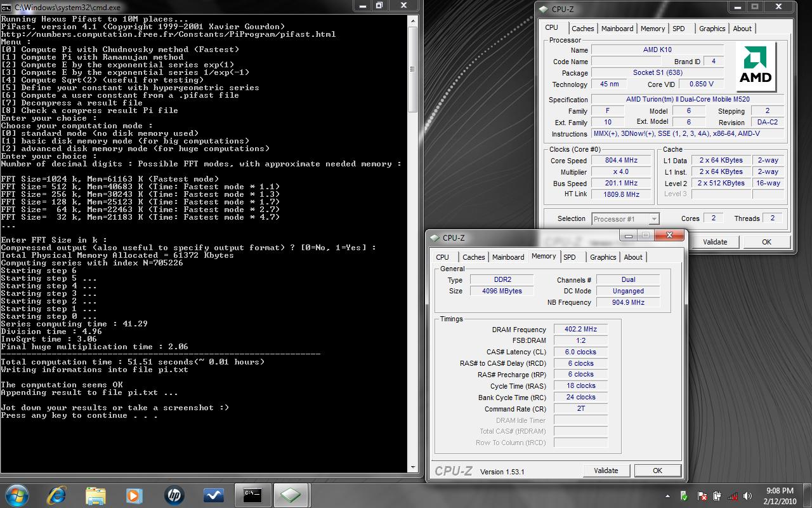Switch to Mainboard tab in front CPU-Z window
The image size is (812, 508).
click(508, 257)
